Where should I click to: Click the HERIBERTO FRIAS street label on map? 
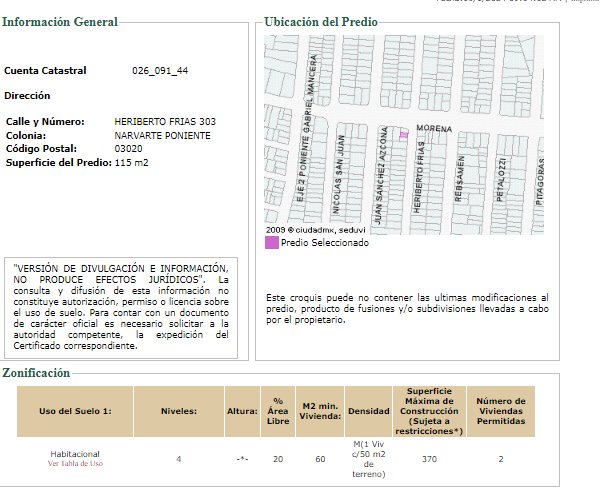point(418,178)
